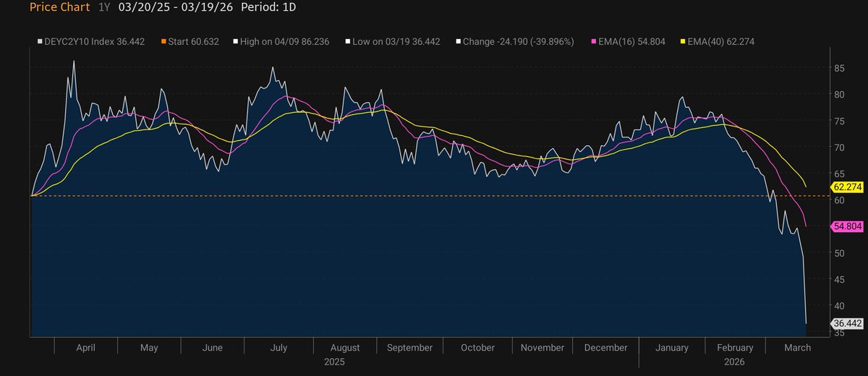
Task: Click the 80 y-axis label
Action: point(840,94)
